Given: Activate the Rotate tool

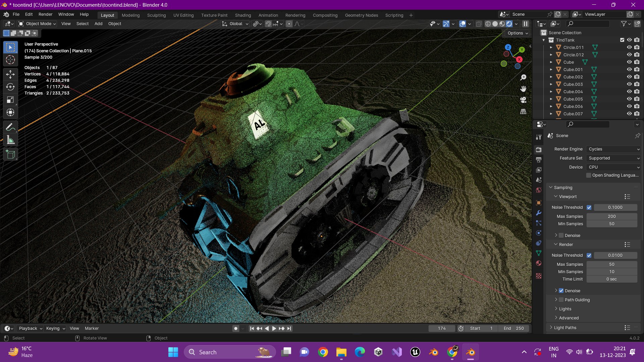Looking at the screenshot, I should (x=10, y=87).
